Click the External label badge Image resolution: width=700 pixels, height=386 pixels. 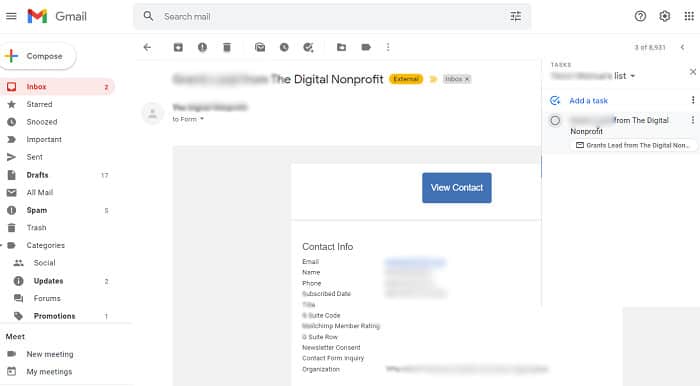(406, 79)
